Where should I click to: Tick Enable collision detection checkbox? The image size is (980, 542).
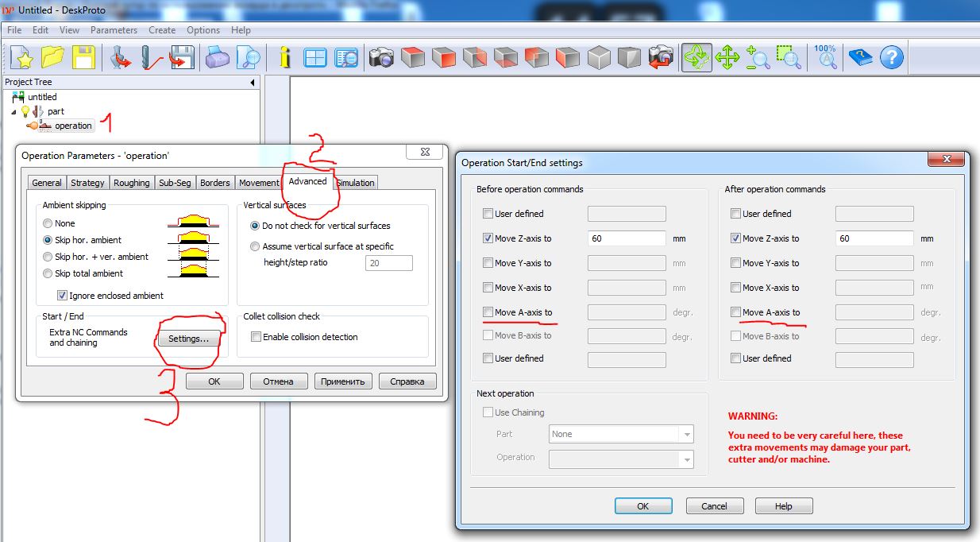[256, 337]
